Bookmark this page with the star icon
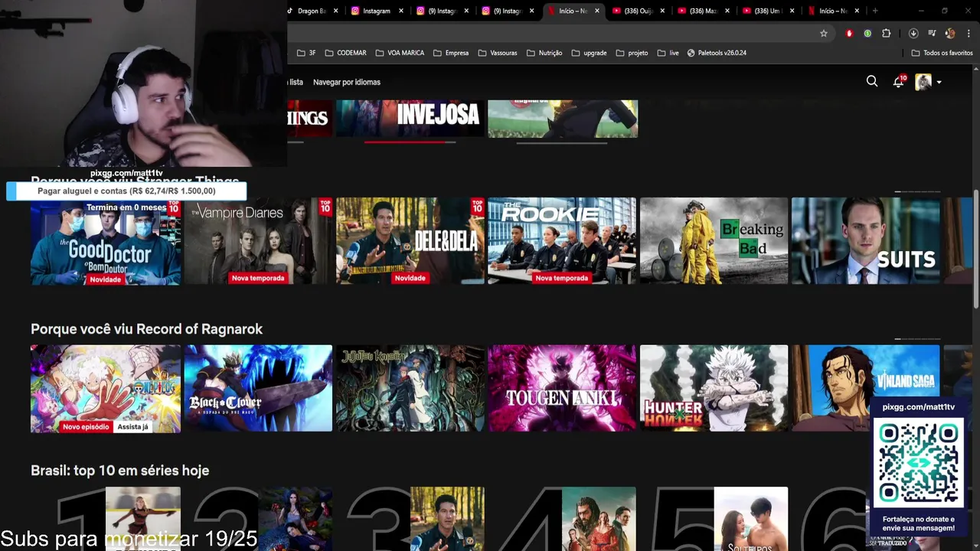The width and height of the screenshot is (980, 551). point(824,33)
